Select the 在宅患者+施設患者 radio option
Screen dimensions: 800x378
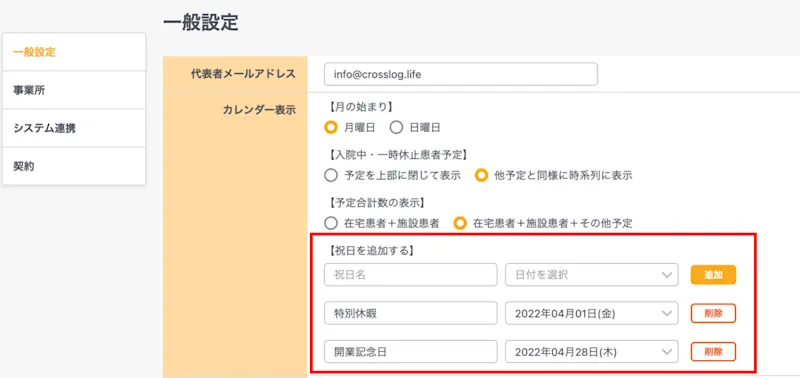point(331,223)
